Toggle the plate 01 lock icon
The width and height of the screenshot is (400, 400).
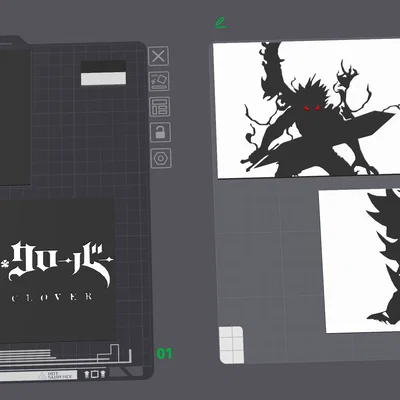click(x=160, y=132)
